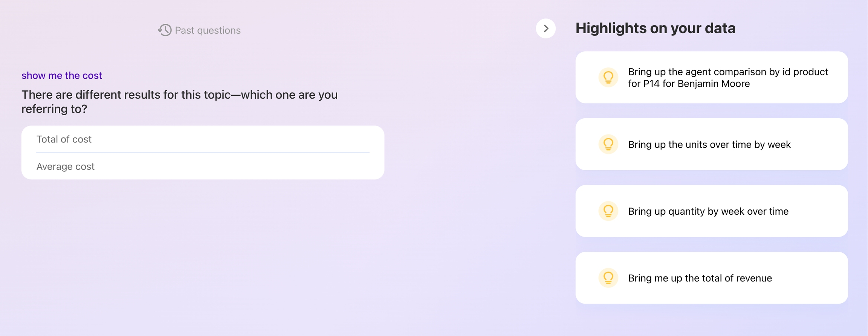Open "Bring me up the total of revenue"

(x=700, y=278)
